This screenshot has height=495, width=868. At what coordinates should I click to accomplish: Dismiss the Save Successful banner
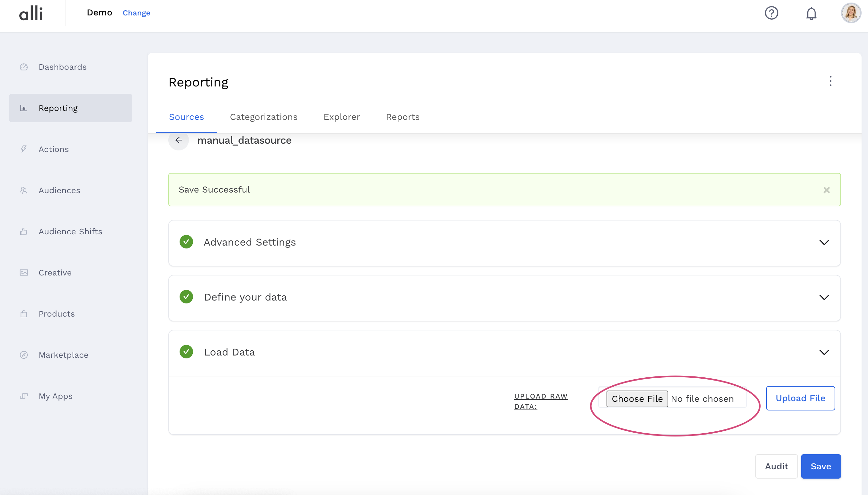click(x=827, y=190)
